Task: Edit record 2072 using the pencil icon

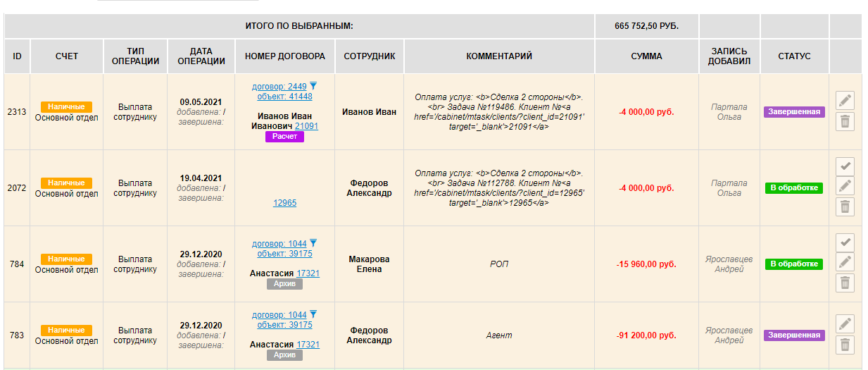Action: click(x=845, y=186)
